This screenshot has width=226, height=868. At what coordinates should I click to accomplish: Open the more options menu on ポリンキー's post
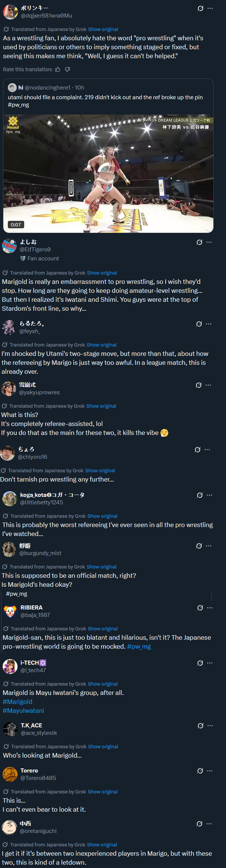coord(210,9)
